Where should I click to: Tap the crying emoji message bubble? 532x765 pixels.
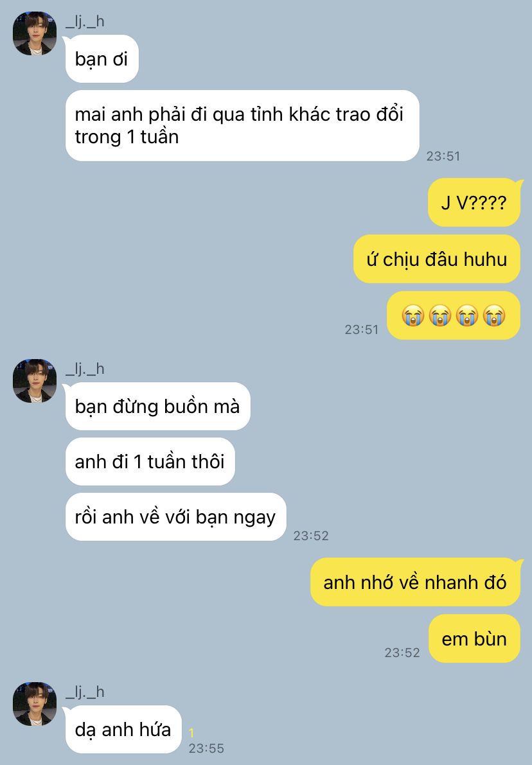click(454, 315)
